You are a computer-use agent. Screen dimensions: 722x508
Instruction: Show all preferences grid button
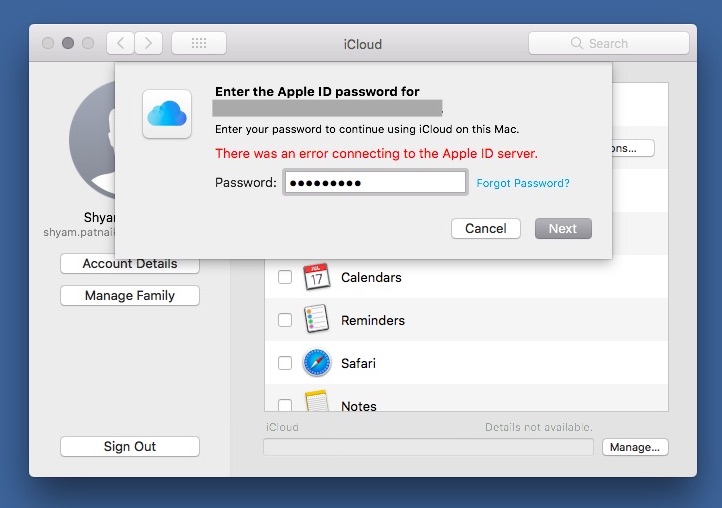click(199, 43)
